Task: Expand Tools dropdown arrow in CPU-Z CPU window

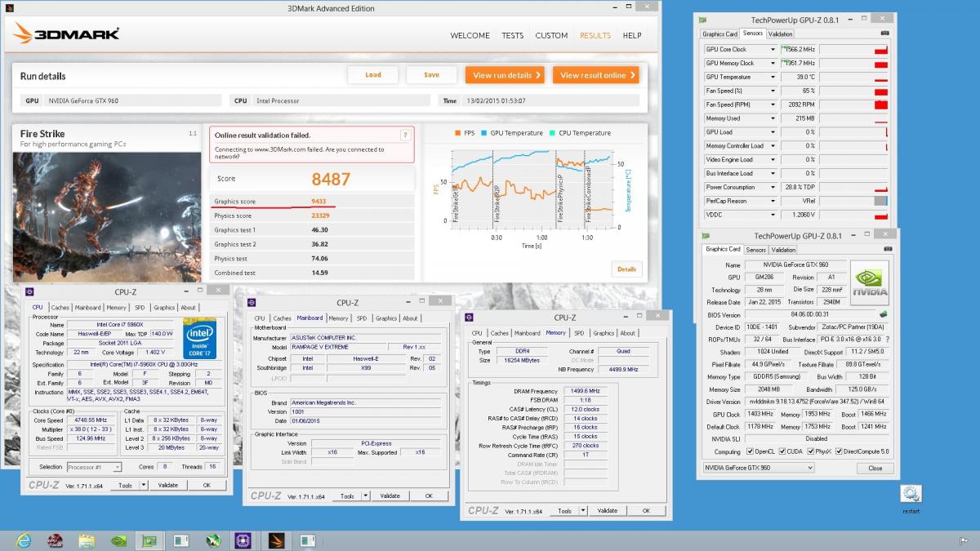Action: pyautogui.click(x=144, y=485)
